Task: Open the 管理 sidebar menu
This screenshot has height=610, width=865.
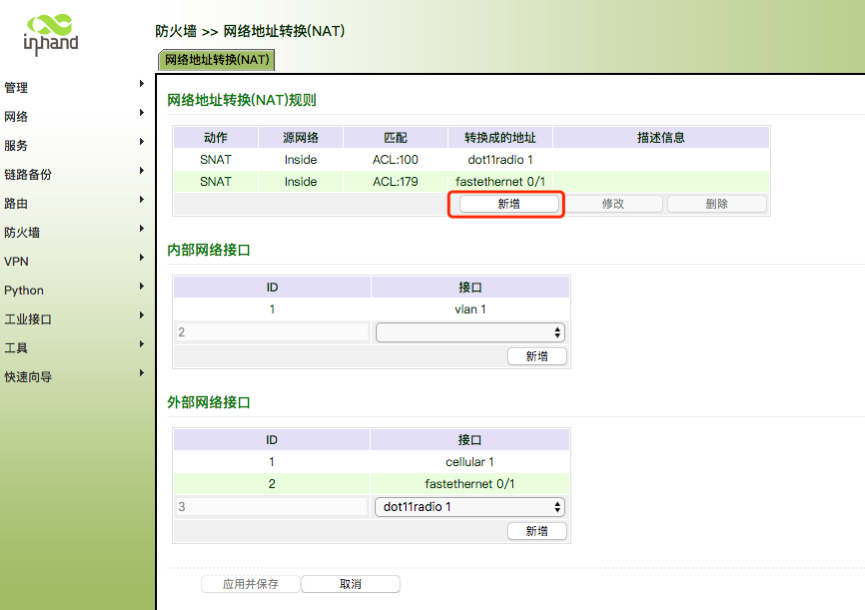Action: pos(17,88)
